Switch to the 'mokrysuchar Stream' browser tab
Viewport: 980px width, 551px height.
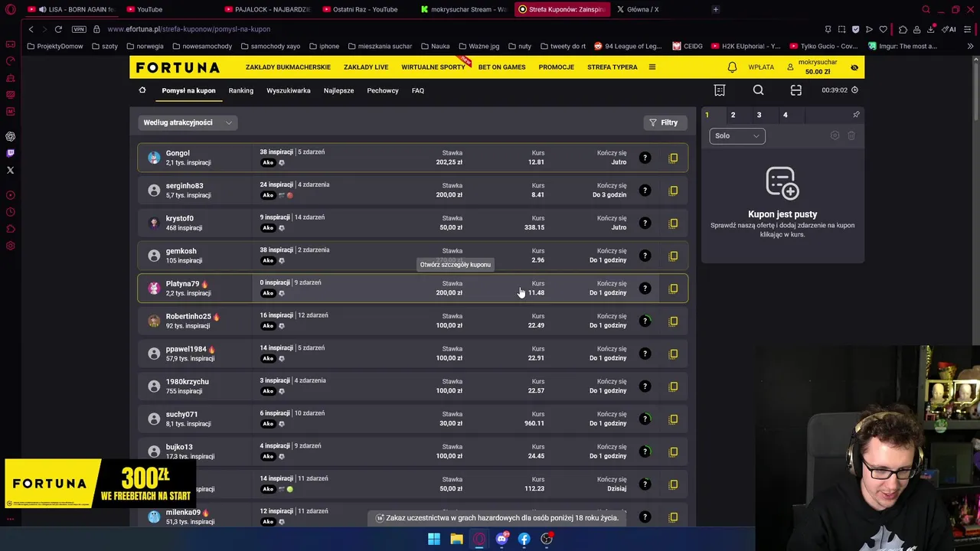[464, 9]
